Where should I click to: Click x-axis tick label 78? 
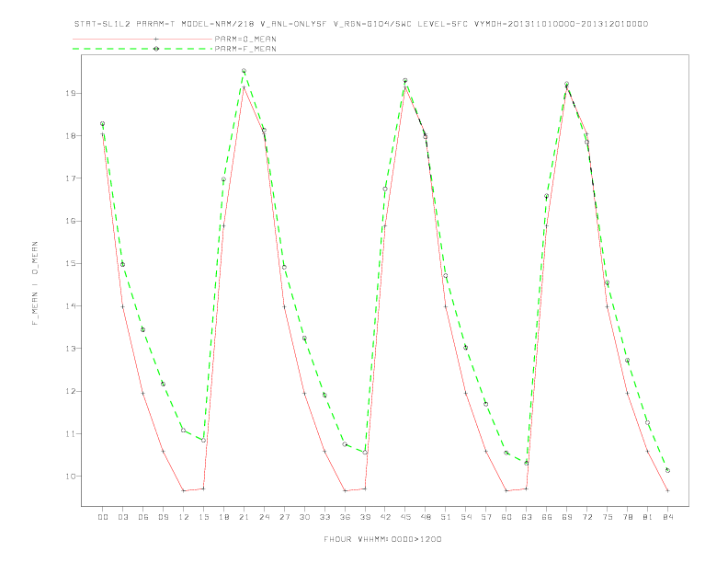coord(627,517)
